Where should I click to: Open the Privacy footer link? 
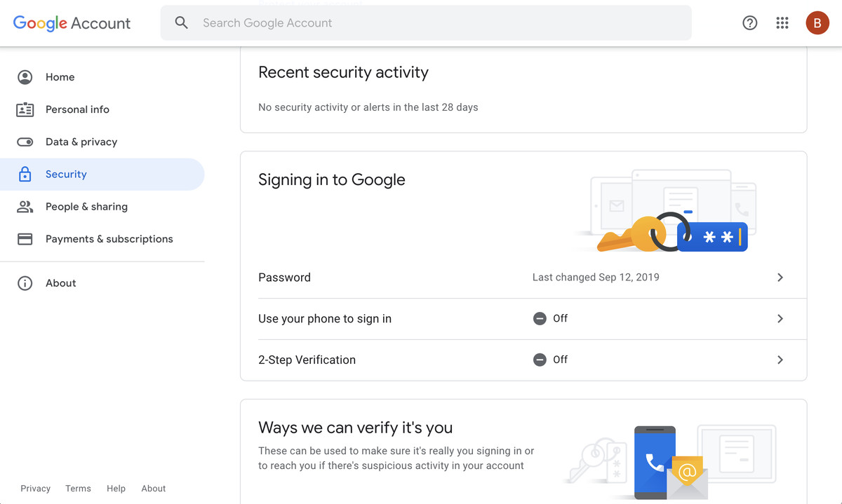[x=35, y=489]
